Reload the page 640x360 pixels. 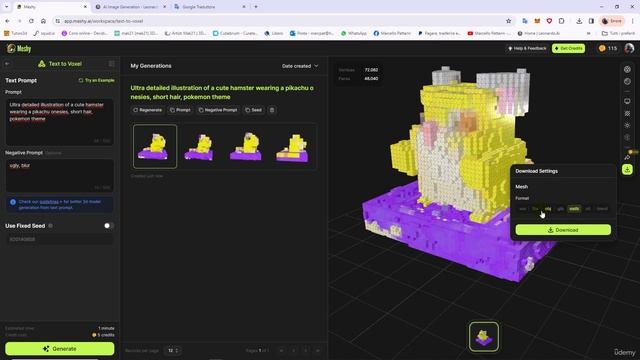click(x=31, y=21)
